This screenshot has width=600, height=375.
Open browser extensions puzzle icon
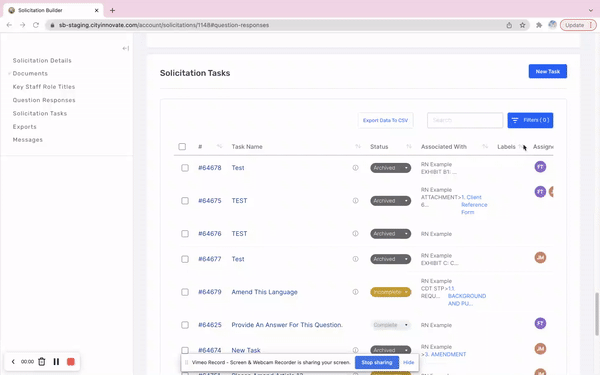pyautogui.click(x=539, y=25)
